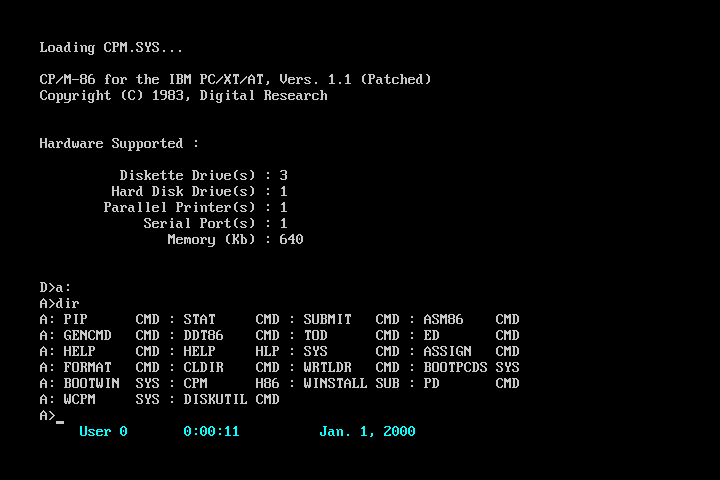Click the ASSIGN file entry
The height and width of the screenshot is (480, 720).
pyautogui.click(x=471, y=352)
